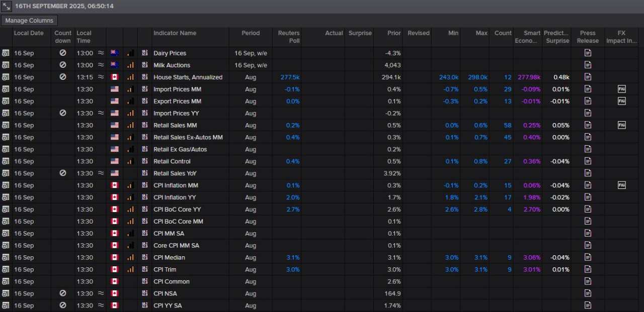Viewport: 644px width, 312px height.
Task: Select the Dairy Prices indicator name
Action: [170, 53]
